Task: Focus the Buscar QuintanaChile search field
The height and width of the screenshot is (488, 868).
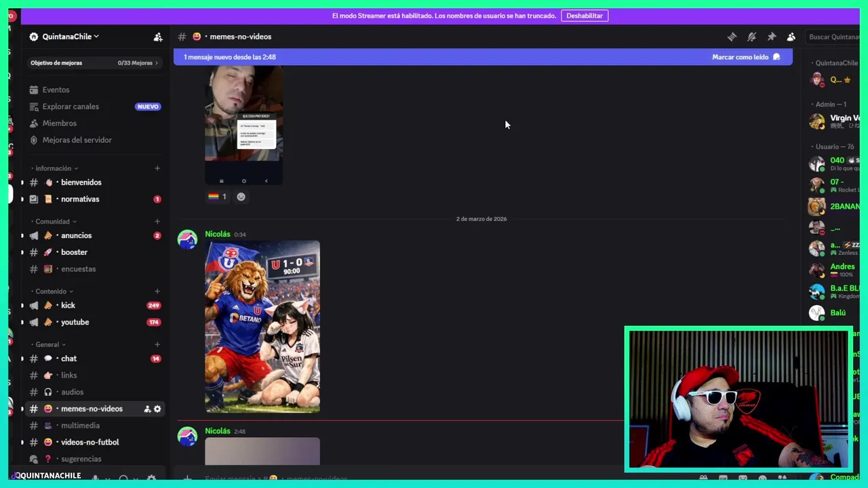Action: pyautogui.click(x=833, y=37)
